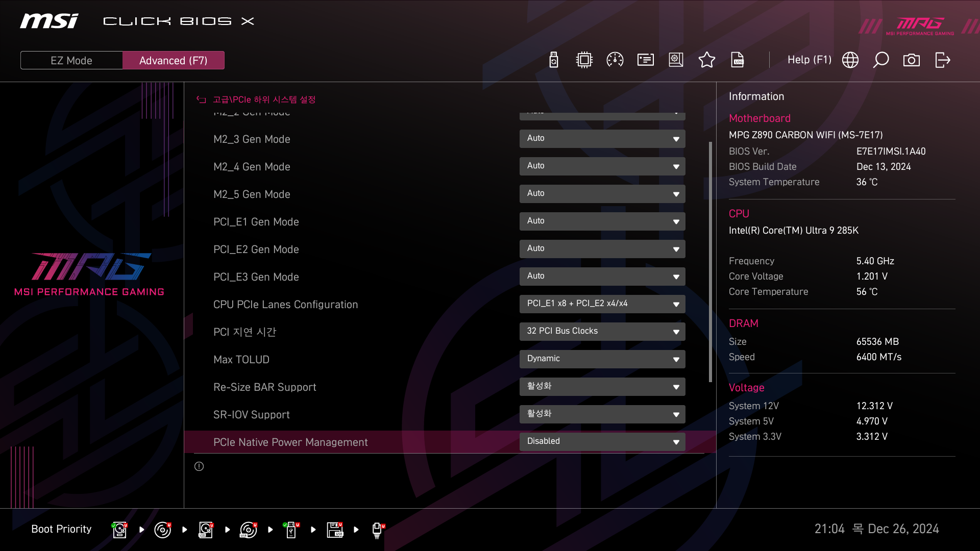This screenshot has width=980, height=551.
Task: Select the optical disc boot priority device
Action: [162, 530]
